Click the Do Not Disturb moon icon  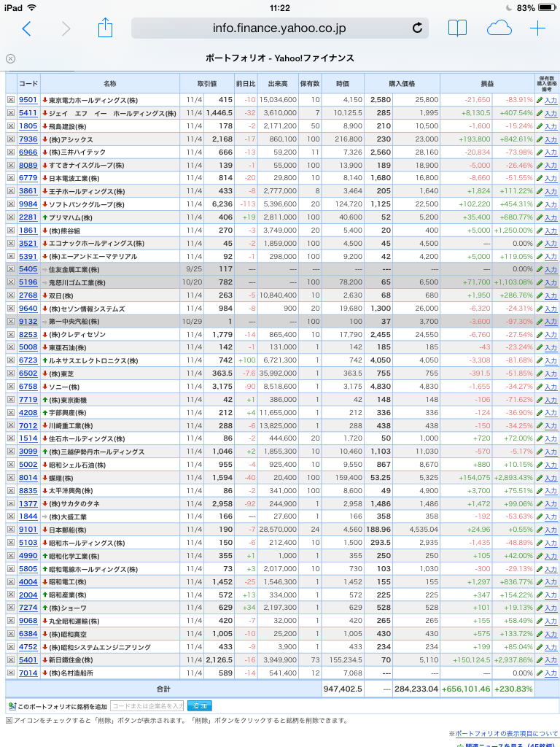508,7
